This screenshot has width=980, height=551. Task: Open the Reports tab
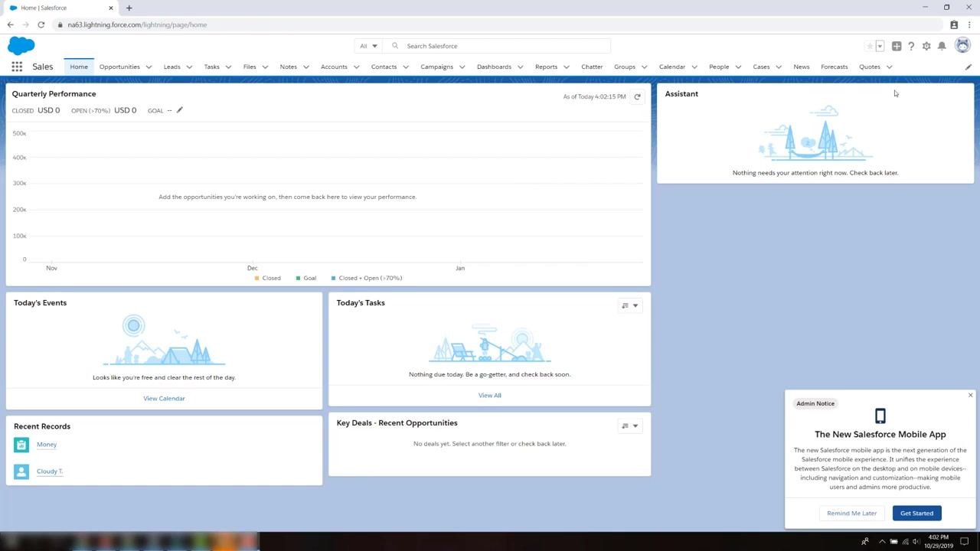[546, 67]
